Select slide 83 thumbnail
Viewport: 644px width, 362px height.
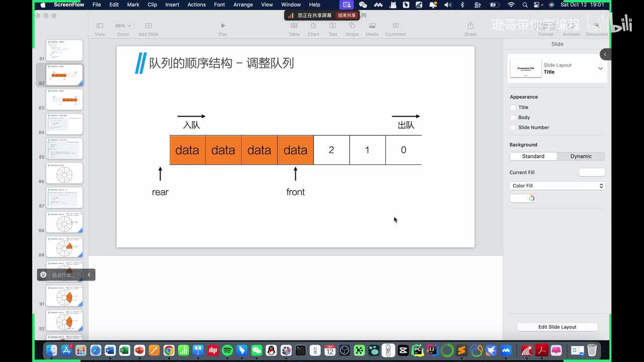64,100
